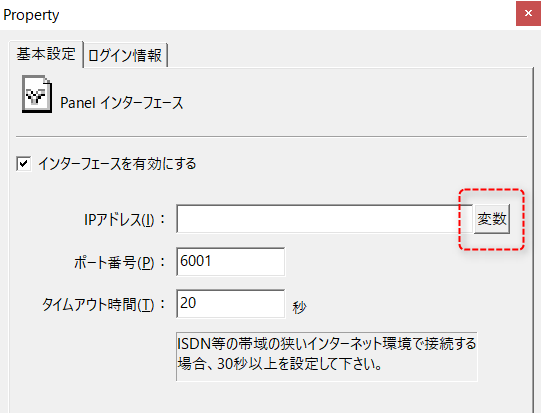This screenshot has width=541, height=413.
Task: Click the タイムアウト時間 field showing 20
Action: (x=230, y=304)
